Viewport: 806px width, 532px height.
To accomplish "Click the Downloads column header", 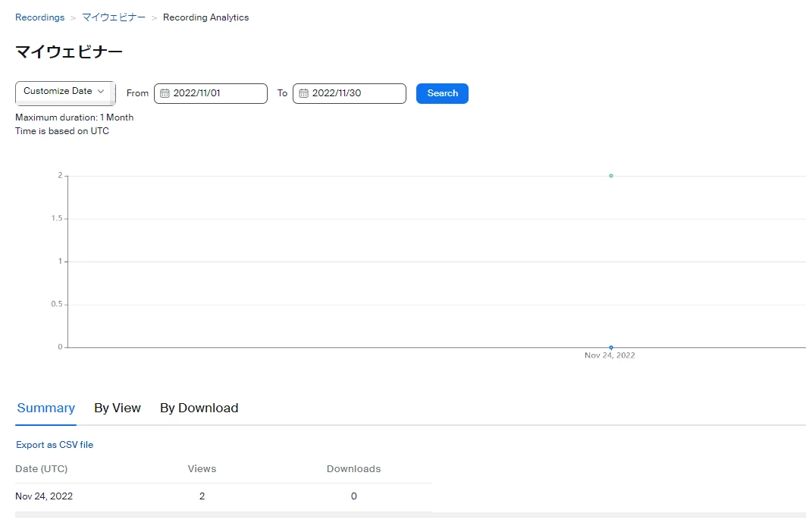I will 353,469.
